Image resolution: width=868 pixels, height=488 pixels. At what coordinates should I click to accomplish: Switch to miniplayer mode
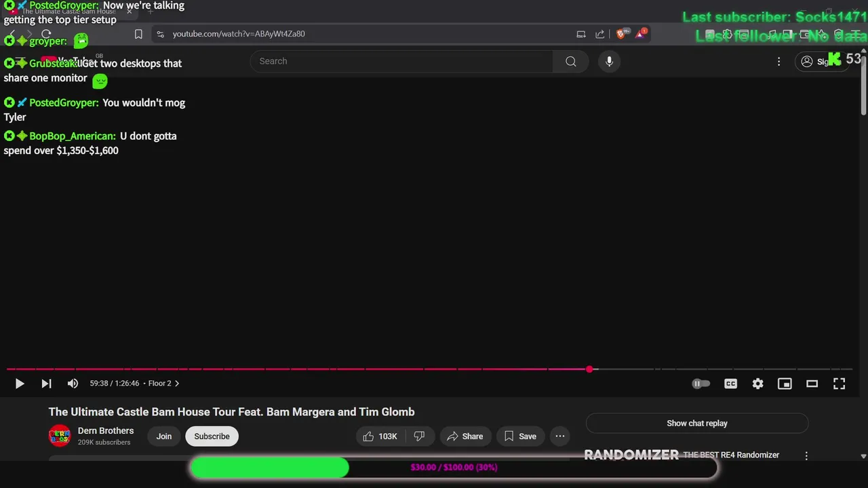point(785,384)
